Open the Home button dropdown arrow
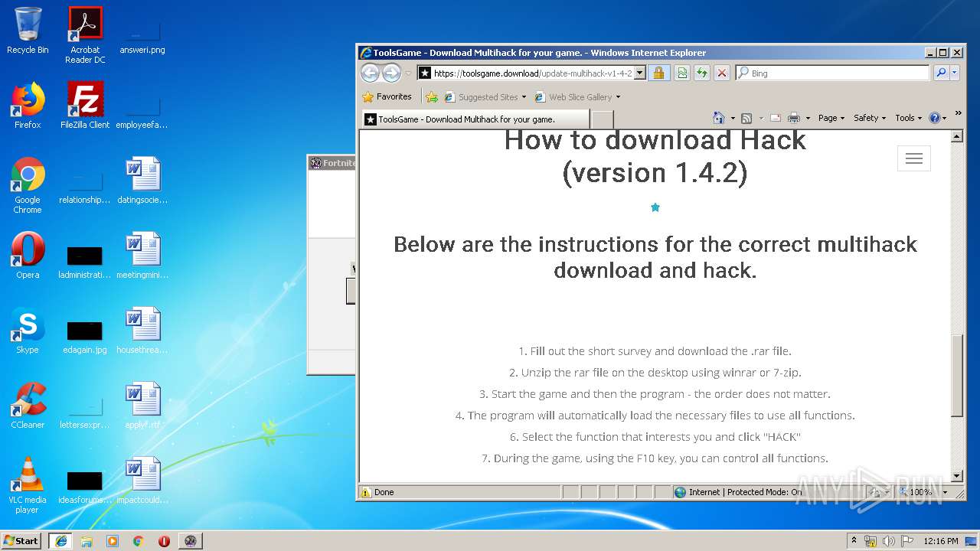 pyautogui.click(x=733, y=119)
